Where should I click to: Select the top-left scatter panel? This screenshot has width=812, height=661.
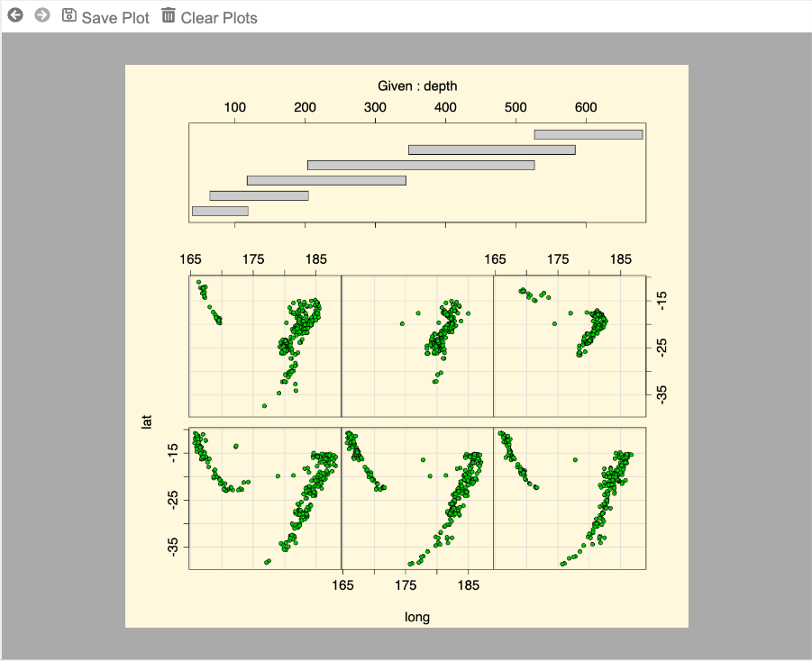pos(265,346)
